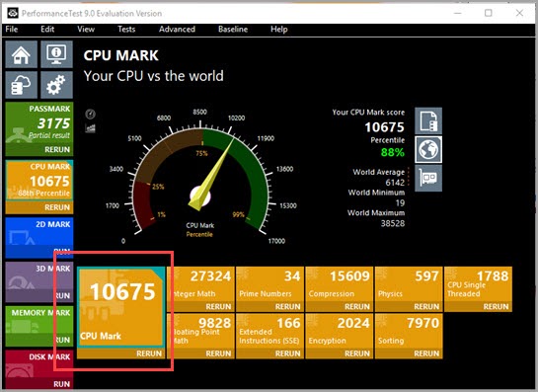Click the 'CPU MARK' page heading
The width and height of the screenshot is (538, 392).
[x=121, y=55]
